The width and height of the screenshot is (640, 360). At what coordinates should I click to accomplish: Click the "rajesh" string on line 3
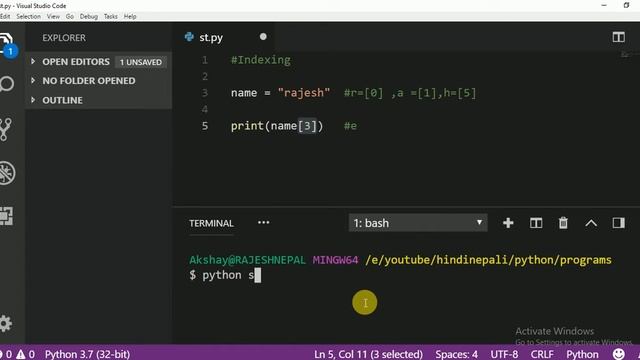point(304,93)
